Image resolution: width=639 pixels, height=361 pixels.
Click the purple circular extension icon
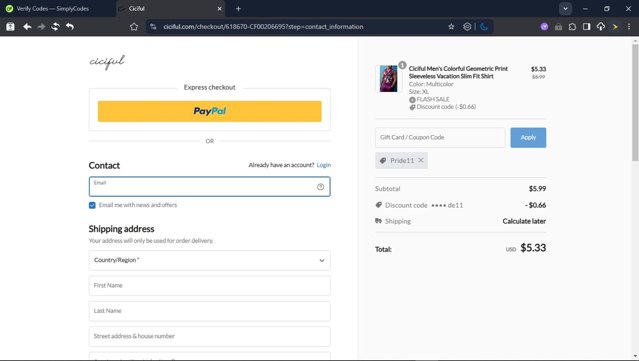(x=544, y=26)
